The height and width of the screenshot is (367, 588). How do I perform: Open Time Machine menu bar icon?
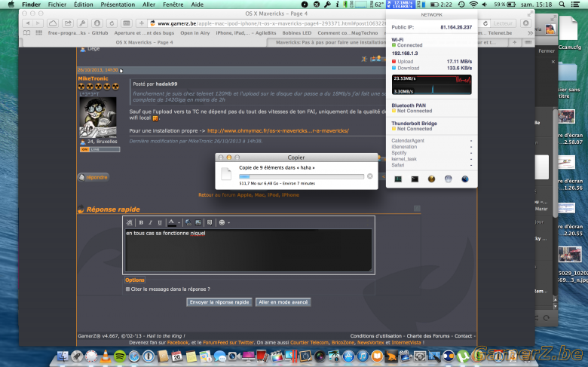coord(461,5)
